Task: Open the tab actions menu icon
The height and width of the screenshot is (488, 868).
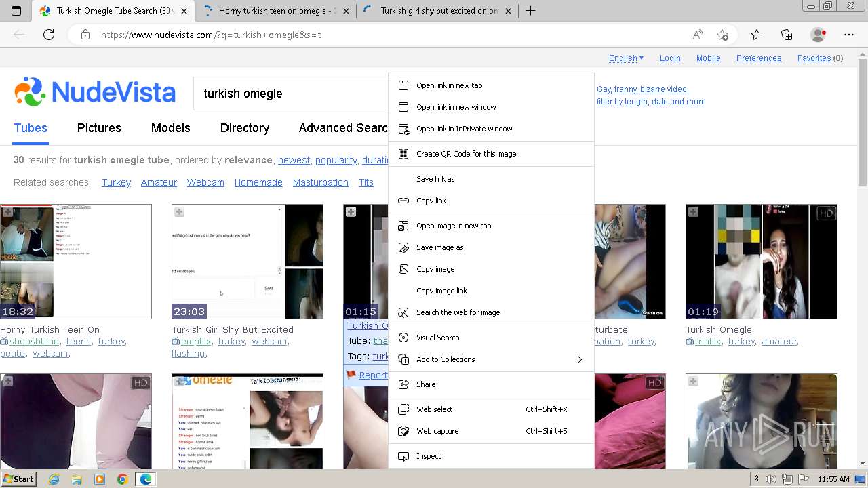Action: 16,11
